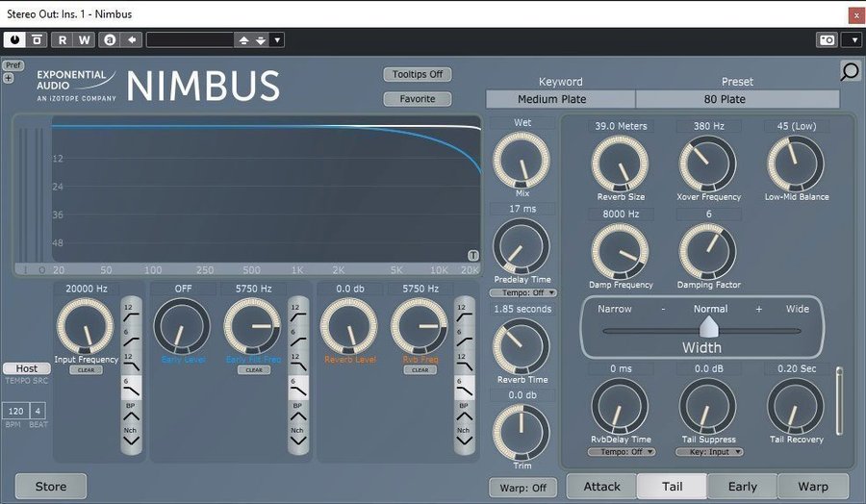
Task: Toggle the Warp: Off button
Action: pos(522,488)
